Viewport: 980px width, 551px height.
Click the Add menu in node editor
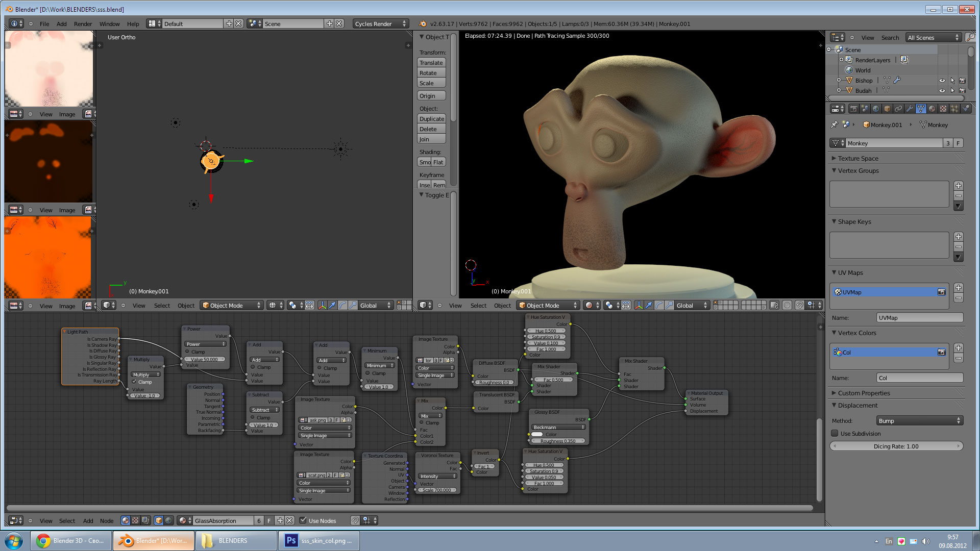tap(87, 520)
